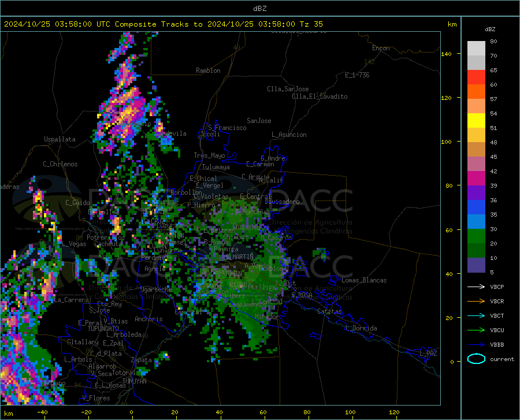This screenshot has width=520, height=420.
Task: Click the 'Tres_Mayo' map label
Action: (209, 155)
